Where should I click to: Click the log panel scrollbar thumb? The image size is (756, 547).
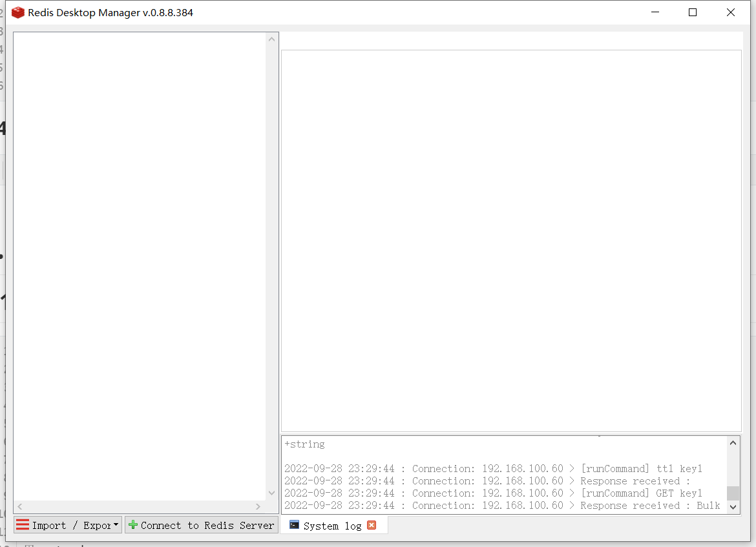733,493
